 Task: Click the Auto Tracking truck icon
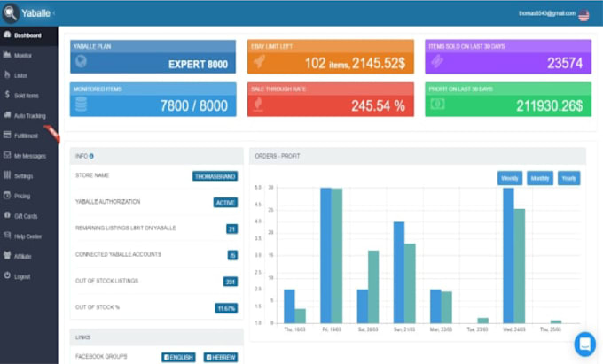tap(7, 114)
